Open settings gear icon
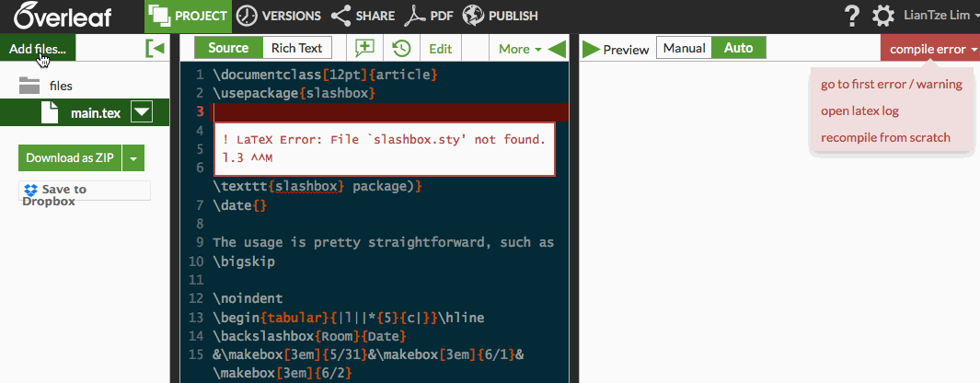 click(x=882, y=16)
